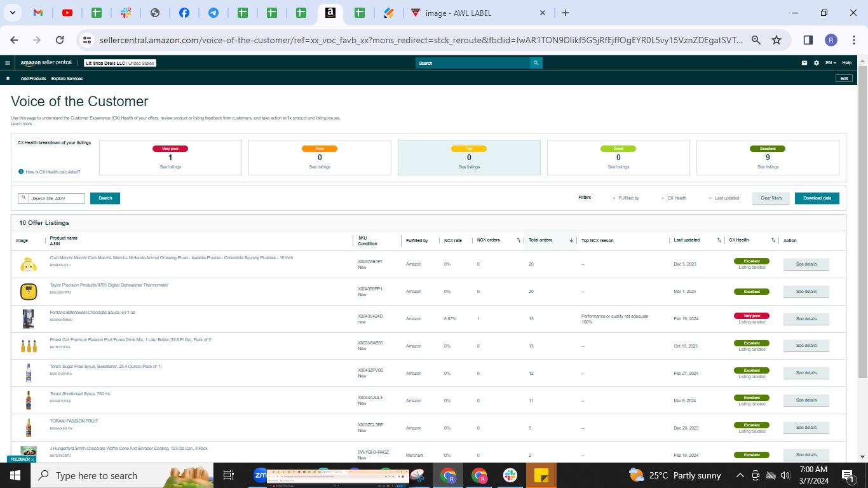Open the Zoom app on the taskbar
The image size is (868, 488).
coord(260,475)
